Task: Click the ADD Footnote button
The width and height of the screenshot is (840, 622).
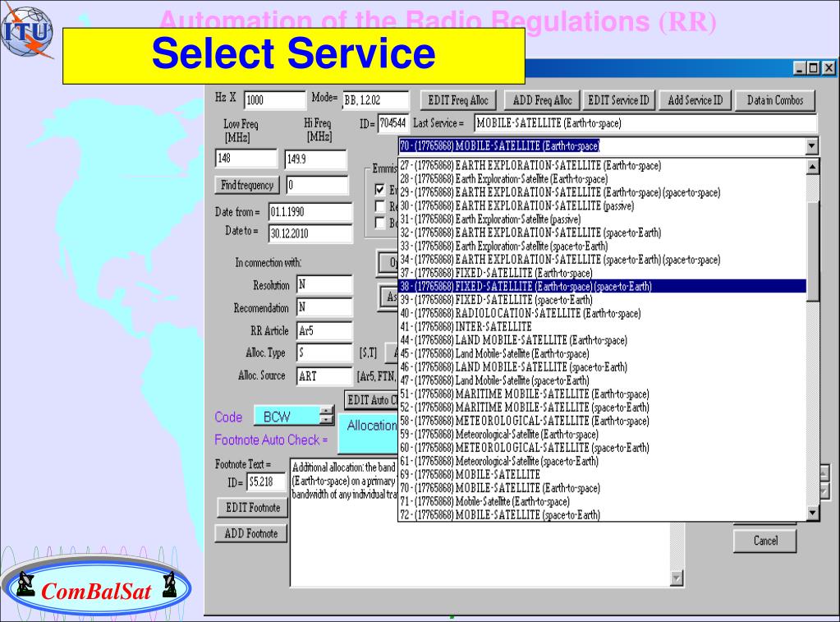Action: (250, 533)
